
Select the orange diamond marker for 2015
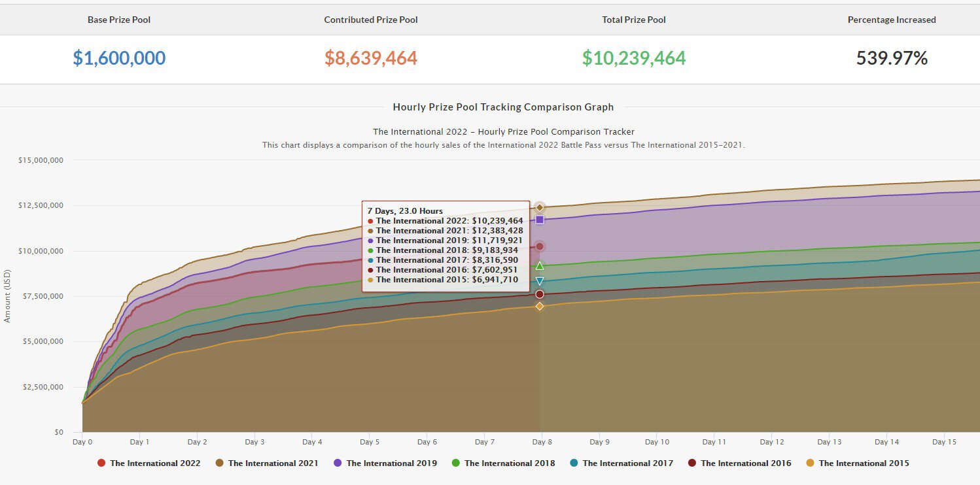pyautogui.click(x=540, y=306)
